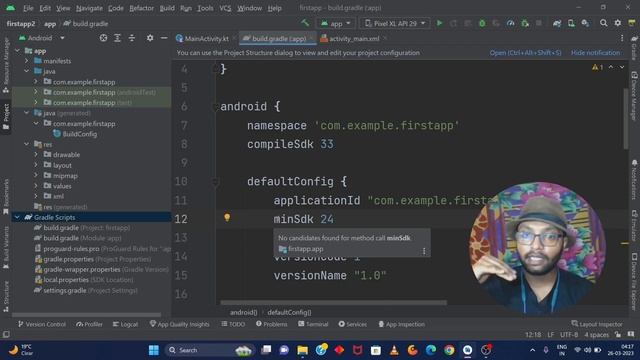Expand the drawable folder

36,154
